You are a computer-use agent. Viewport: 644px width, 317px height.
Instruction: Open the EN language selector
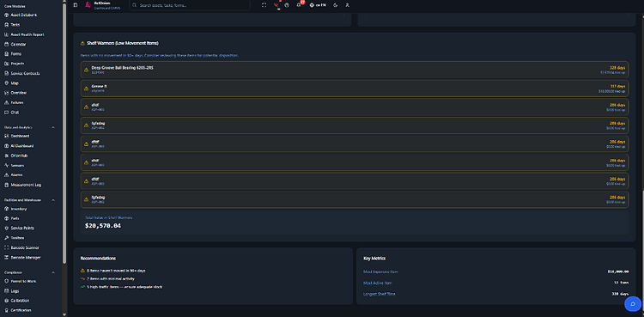319,5
